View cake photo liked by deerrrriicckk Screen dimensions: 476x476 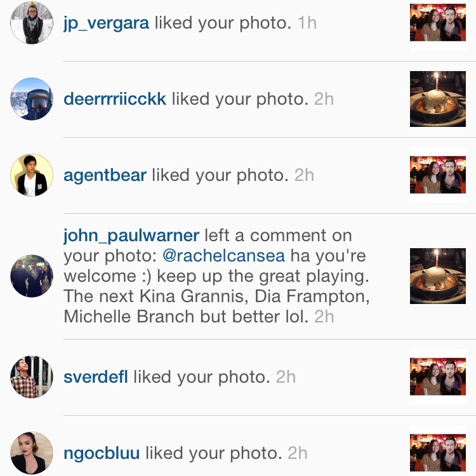tap(438, 99)
